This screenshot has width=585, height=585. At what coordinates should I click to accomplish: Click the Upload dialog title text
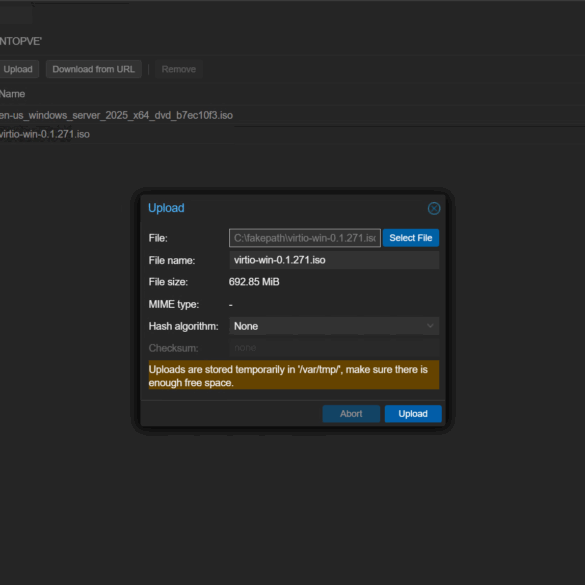(x=166, y=208)
